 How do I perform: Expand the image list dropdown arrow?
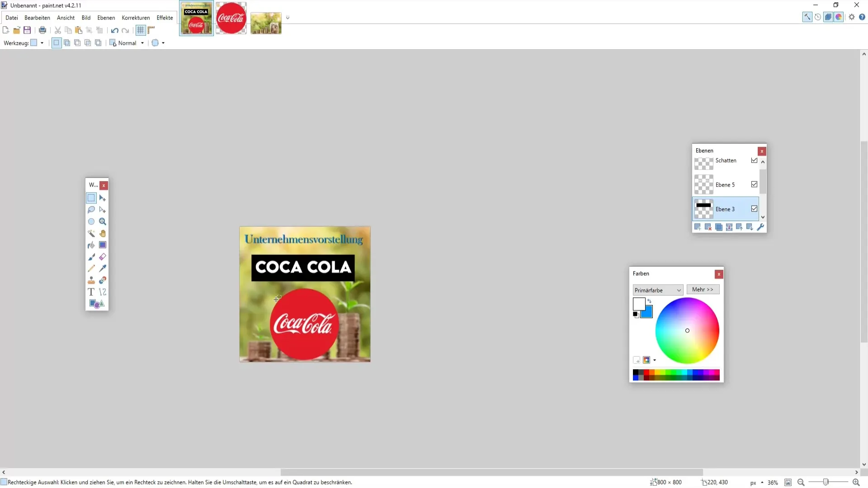point(288,18)
